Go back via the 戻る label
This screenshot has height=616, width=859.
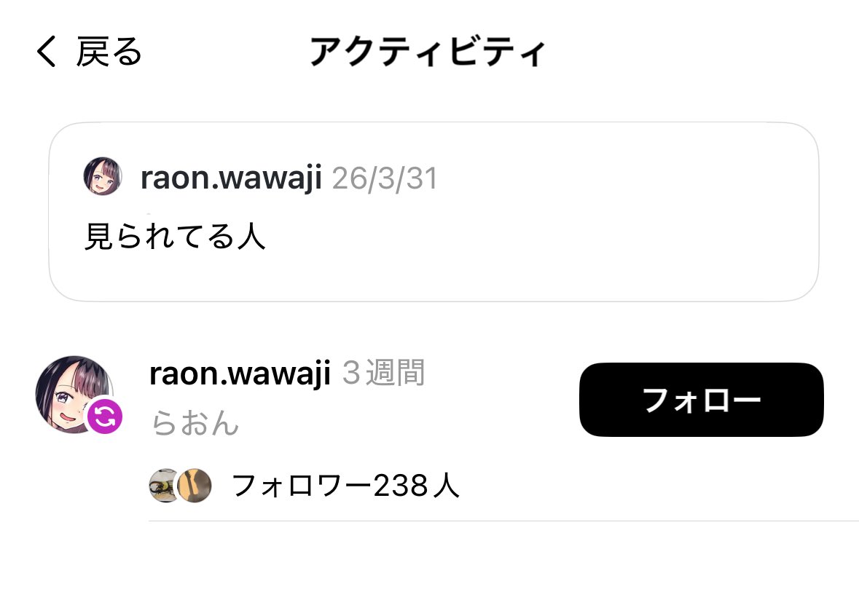click(x=109, y=52)
